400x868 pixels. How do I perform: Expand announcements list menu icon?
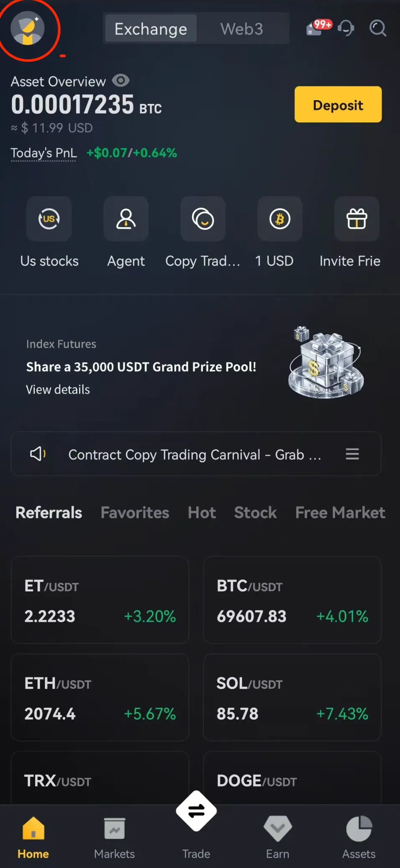click(x=352, y=454)
